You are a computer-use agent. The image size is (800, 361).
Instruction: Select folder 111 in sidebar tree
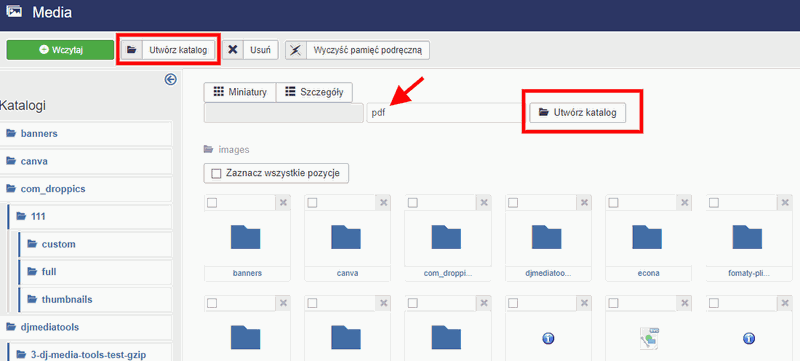(90, 216)
